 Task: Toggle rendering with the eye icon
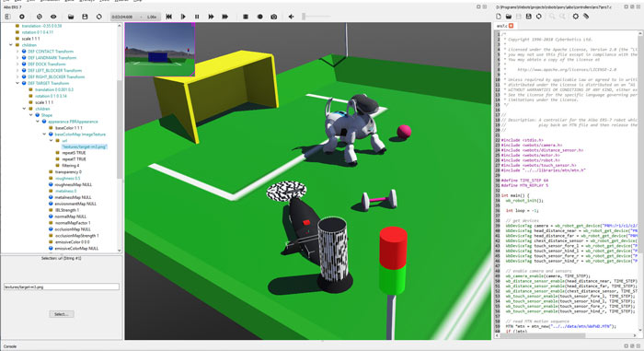pyautogui.click(x=53, y=17)
